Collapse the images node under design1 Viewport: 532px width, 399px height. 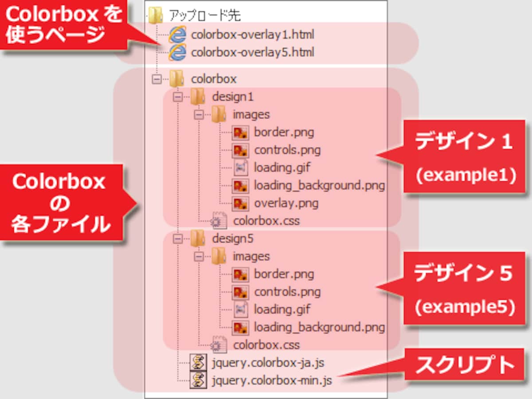(198, 114)
